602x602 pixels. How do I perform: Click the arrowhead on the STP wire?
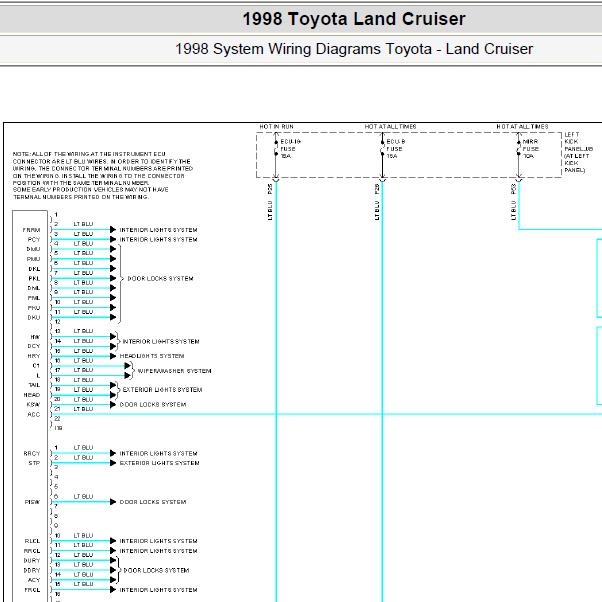113,463
